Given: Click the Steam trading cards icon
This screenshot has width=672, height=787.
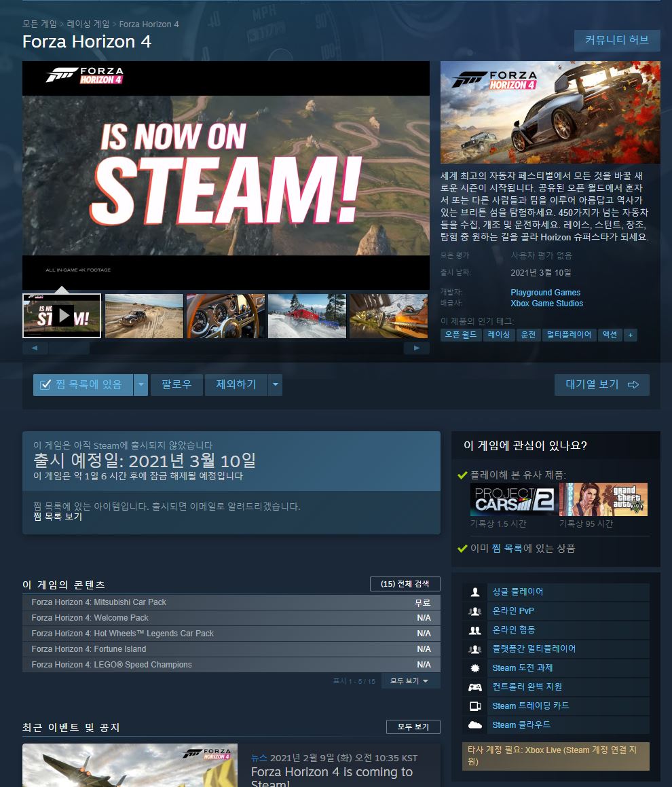Looking at the screenshot, I should tap(475, 706).
